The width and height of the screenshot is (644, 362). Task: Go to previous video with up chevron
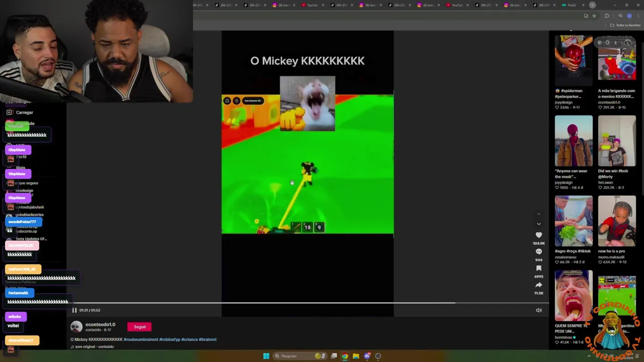[x=539, y=214]
